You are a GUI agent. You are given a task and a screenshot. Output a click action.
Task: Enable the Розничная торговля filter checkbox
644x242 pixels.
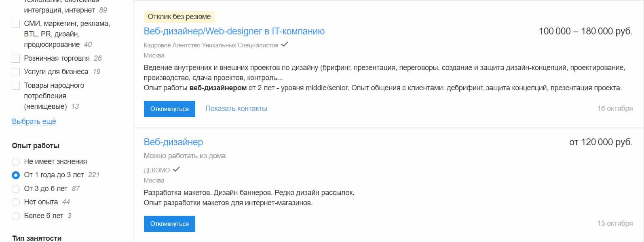point(15,58)
